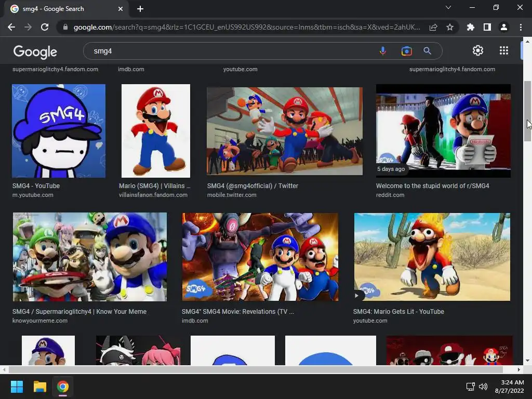532x399 pixels.
Task: Click the vertical scrollbar thumb
Action: [x=527, y=111]
